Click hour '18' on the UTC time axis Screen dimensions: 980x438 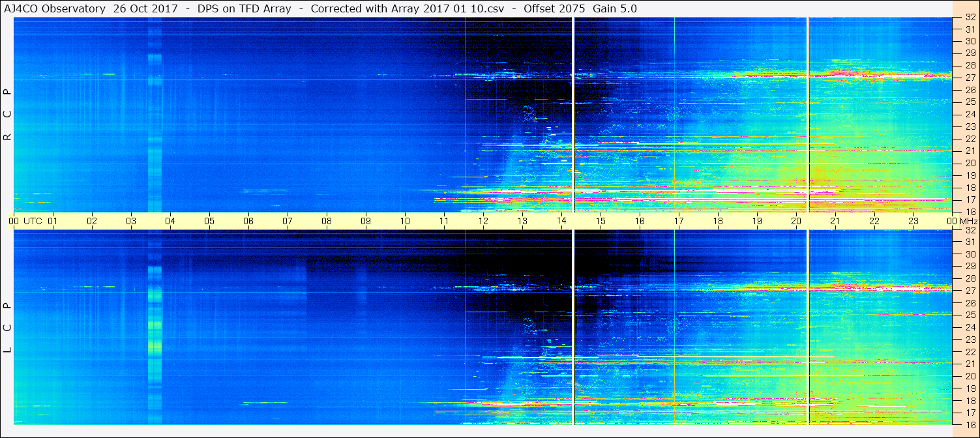tap(718, 221)
